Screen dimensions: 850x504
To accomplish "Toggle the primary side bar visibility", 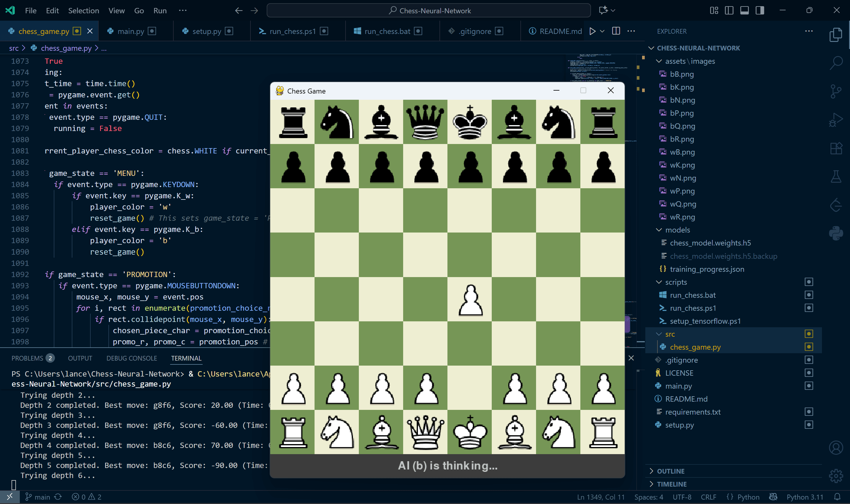I will [x=729, y=11].
